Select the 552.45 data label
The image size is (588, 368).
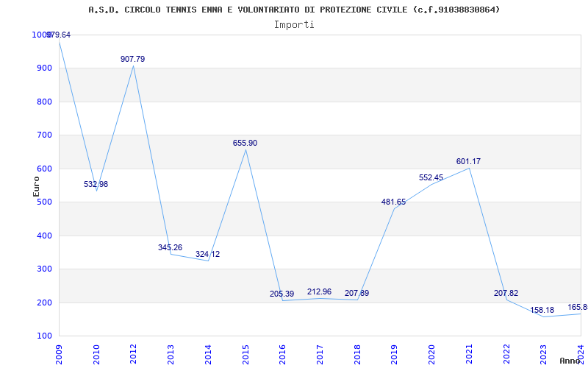431,178
